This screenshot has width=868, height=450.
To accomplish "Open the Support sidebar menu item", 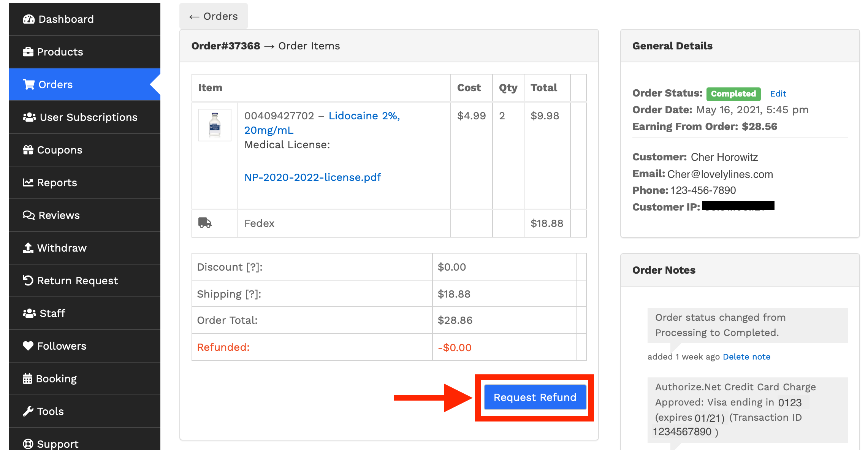I will [x=57, y=444].
